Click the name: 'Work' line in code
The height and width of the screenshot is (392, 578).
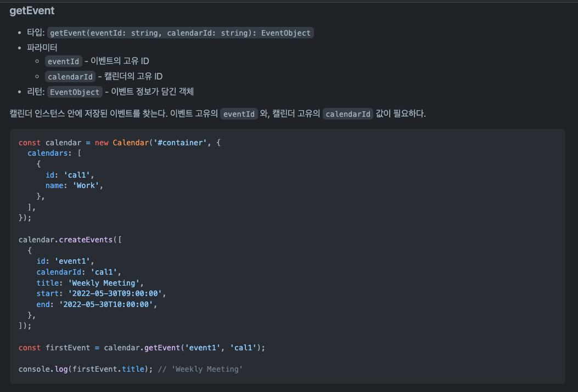point(74,185)
